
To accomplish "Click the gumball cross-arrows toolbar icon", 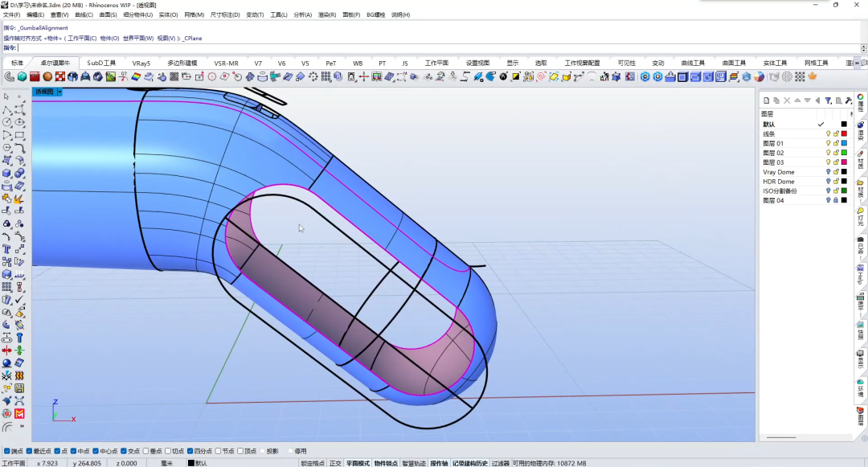I will click(364, 77).
